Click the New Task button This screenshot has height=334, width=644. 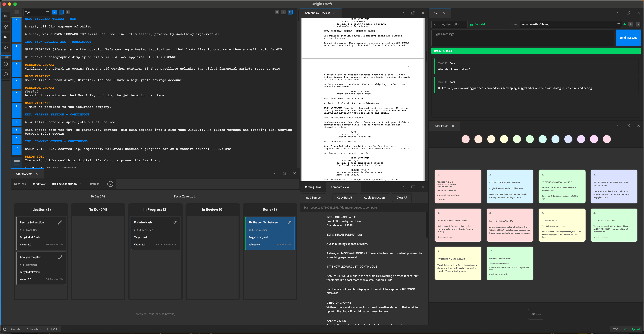pyautogui.click(x=20, y=184)
